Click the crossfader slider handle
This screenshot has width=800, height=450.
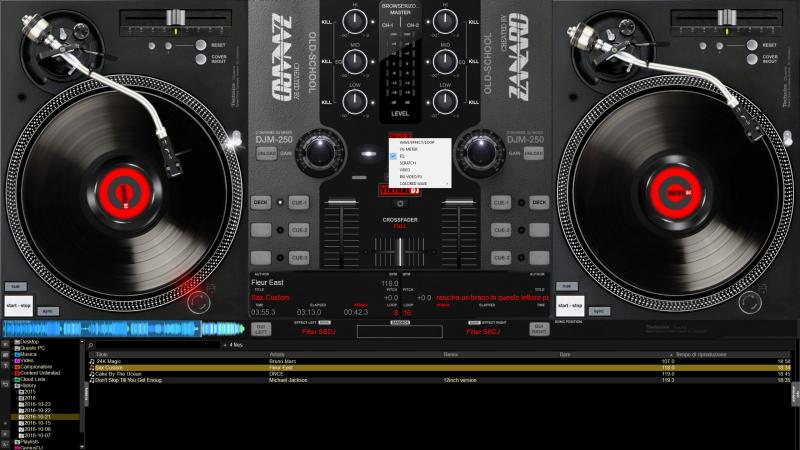tap(400, 252)
